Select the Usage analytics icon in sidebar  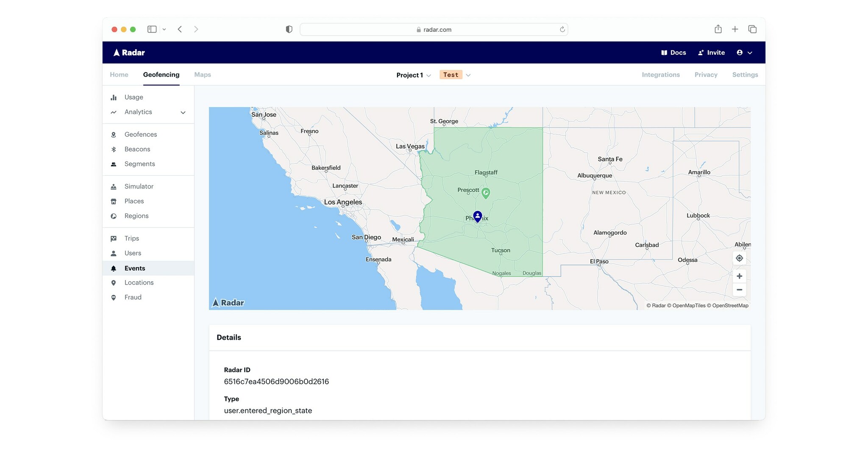[x=114, y=97]
